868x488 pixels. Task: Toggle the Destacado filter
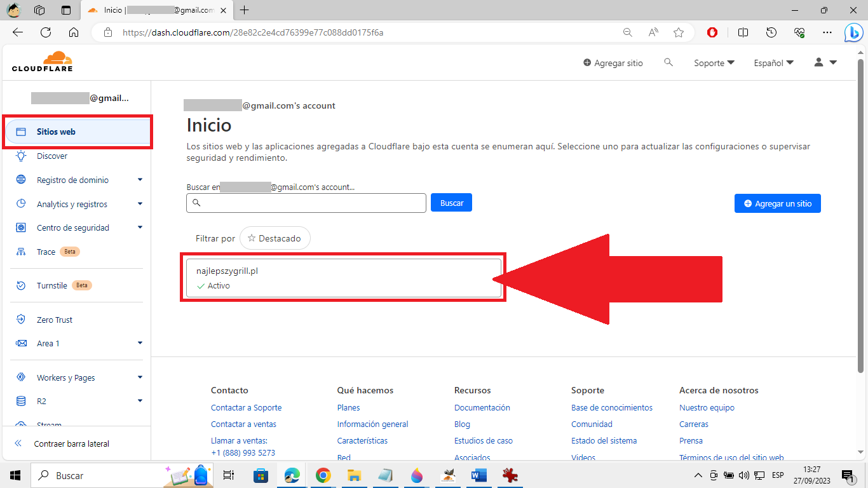pyautogui.click(x=275, y=238)
